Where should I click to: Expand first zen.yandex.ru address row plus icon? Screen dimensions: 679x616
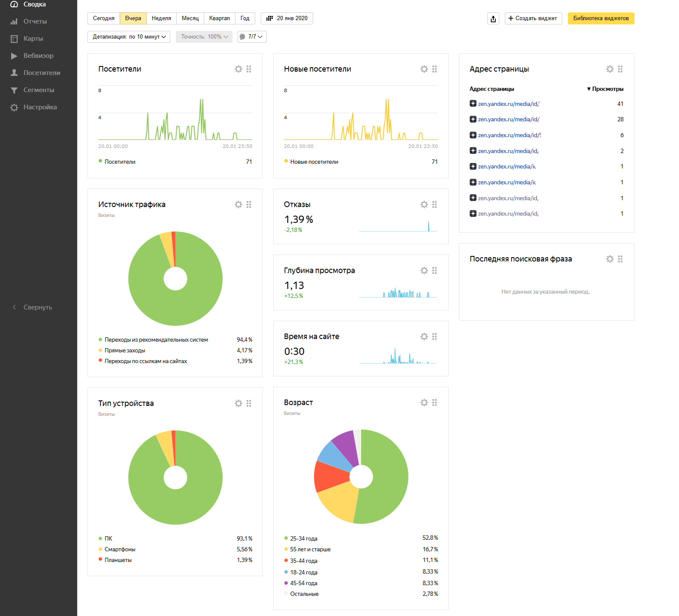[473, 104]
